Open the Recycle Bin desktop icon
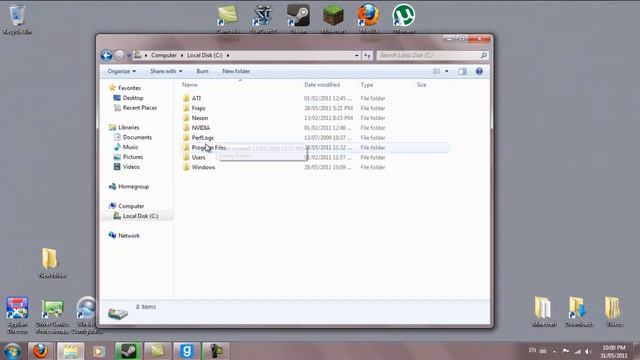This screenshot has height=360, width=640. (x=17, y=19)
